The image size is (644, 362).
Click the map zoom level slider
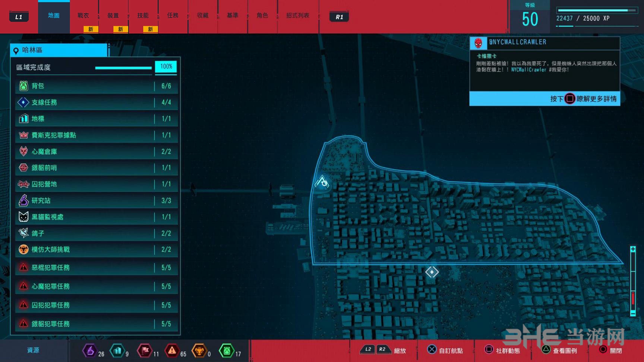(x=633, y=281)
